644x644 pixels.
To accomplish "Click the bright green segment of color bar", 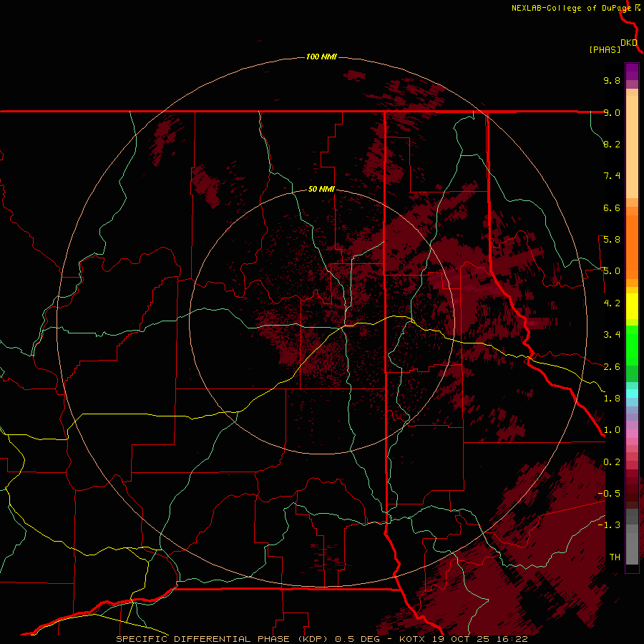I will (x=632, y=345).
